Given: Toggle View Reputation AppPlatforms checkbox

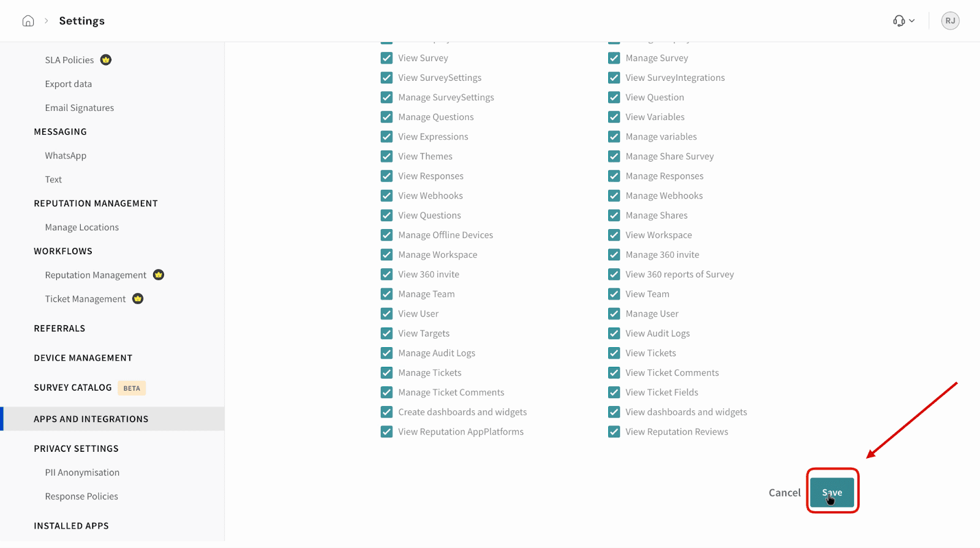Looking at the screenshot, I should (x=386, y=432).
